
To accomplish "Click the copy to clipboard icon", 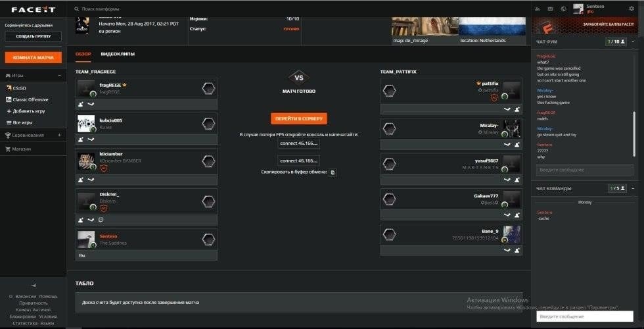I will [333, 172].
